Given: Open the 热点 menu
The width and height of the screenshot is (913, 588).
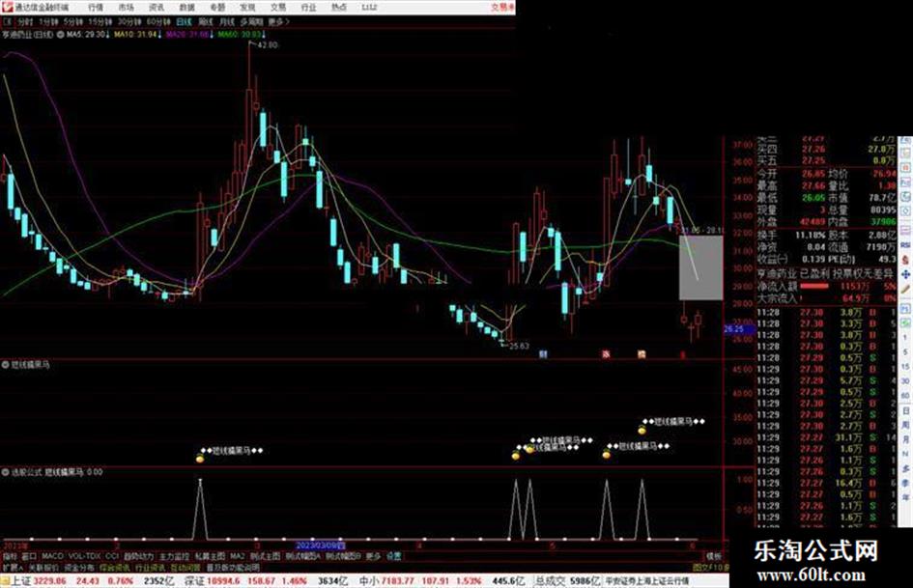Looking at the screenshot, I should (x=339, y=8).
